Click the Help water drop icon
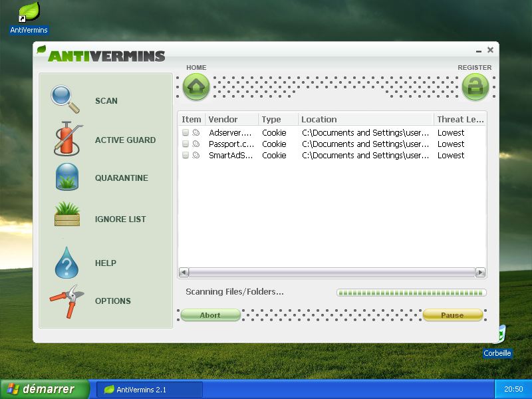 pyautogui.click(x=66, y=263)
